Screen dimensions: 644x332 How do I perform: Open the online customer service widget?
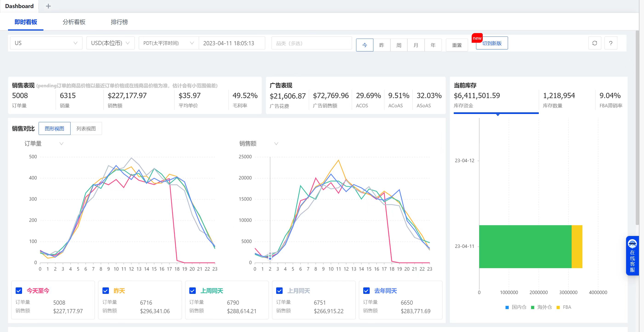(x=632, y=255)
